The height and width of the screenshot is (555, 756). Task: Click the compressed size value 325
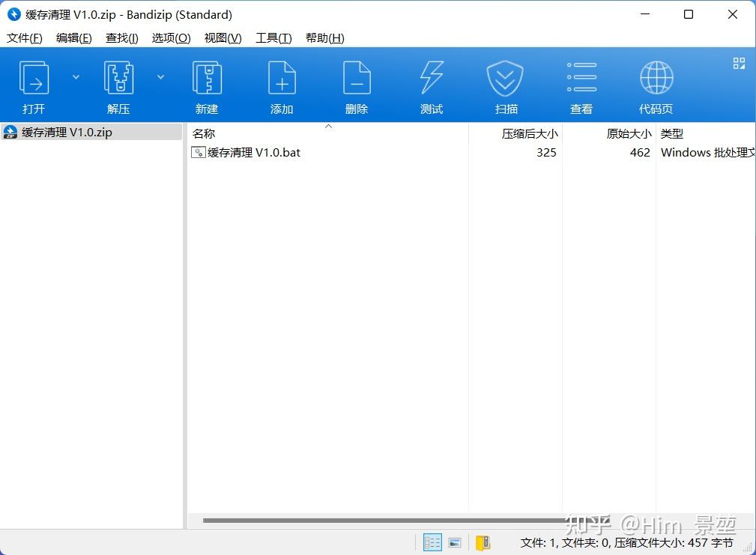pyautogui.click(x=546, y=153)
